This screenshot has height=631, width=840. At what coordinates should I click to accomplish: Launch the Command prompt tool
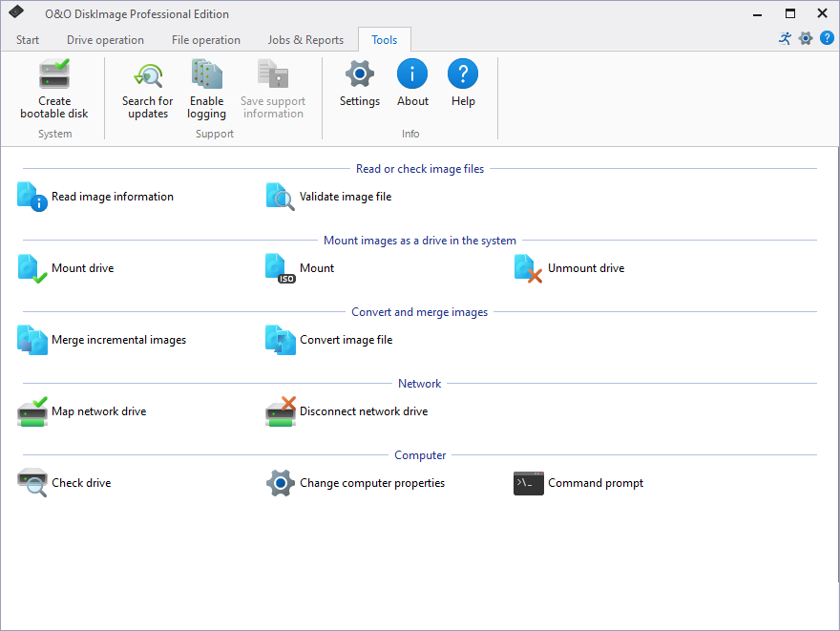[x=597, y=483]
